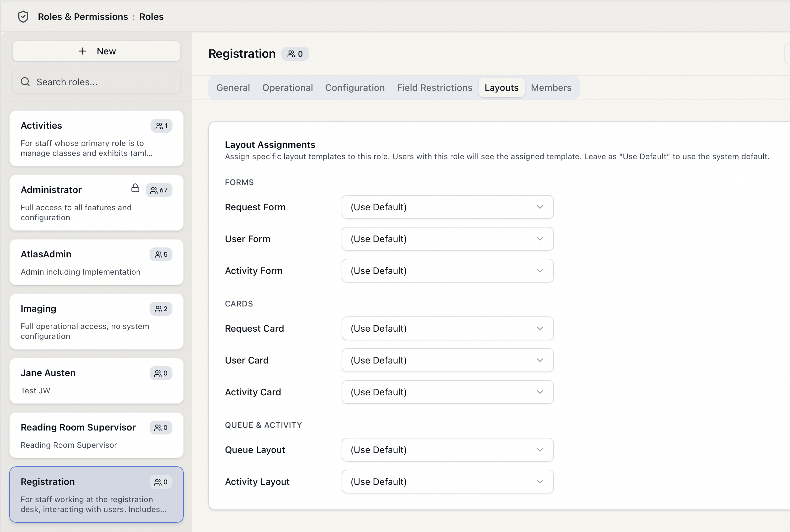Click the New role button
The height and width of the screenshot is (532, 790).
(x=97, y=51)
